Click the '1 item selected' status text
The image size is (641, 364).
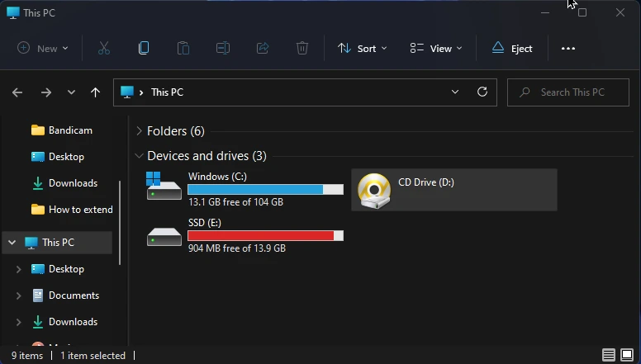93,356
